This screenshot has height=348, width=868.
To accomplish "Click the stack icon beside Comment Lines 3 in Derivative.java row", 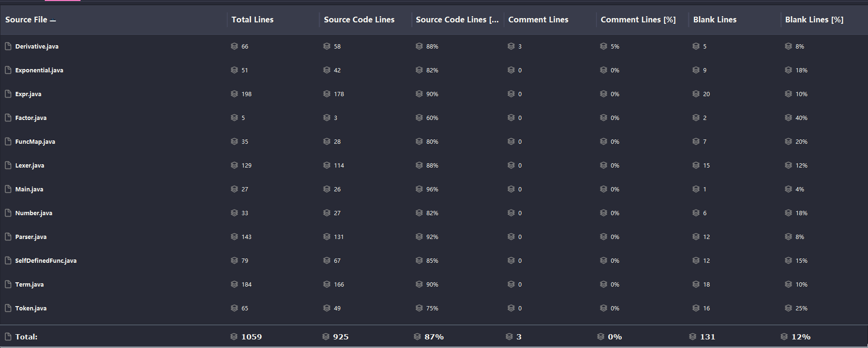I will pos(511,46).
